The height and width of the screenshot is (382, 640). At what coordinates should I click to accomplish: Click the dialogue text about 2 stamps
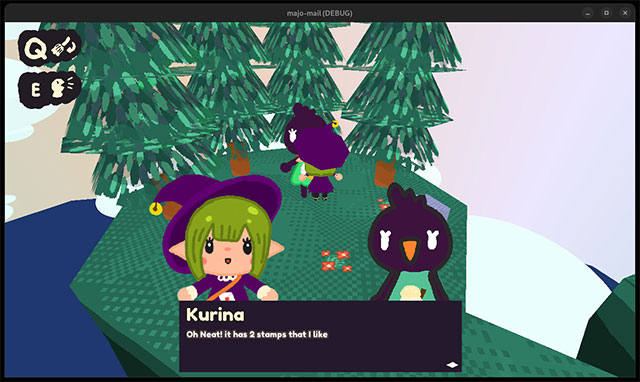[257, 334]
